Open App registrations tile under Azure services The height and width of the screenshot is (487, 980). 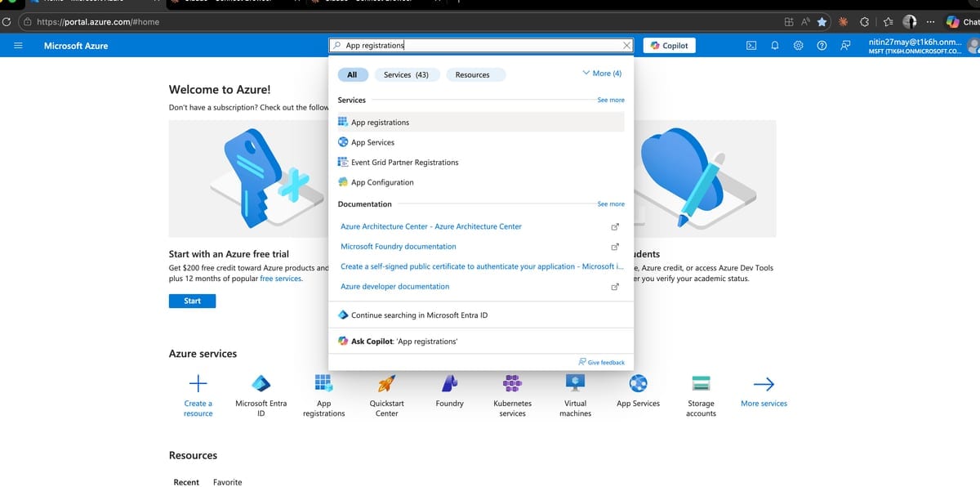[x=323, y=395]
